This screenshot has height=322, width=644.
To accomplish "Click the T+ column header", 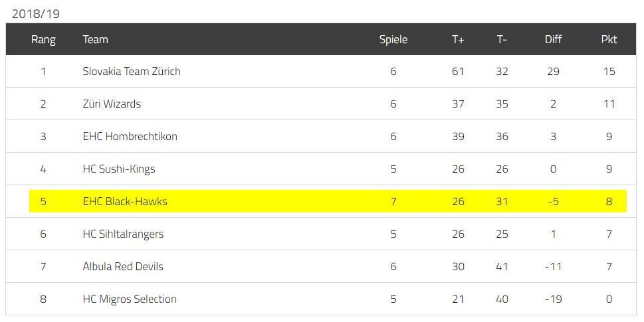I will (x=458, y=39).
